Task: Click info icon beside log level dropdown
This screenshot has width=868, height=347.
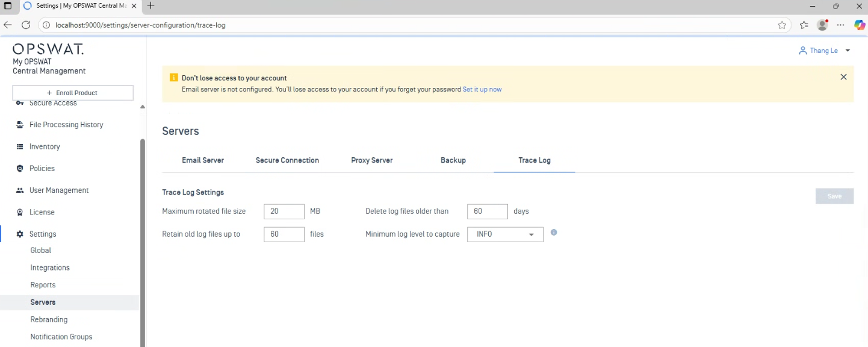Action: click(554, 233)
